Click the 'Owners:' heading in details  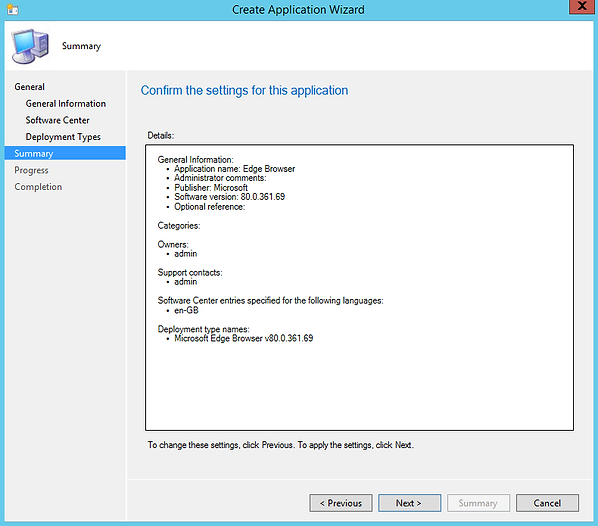pos(173,244)
